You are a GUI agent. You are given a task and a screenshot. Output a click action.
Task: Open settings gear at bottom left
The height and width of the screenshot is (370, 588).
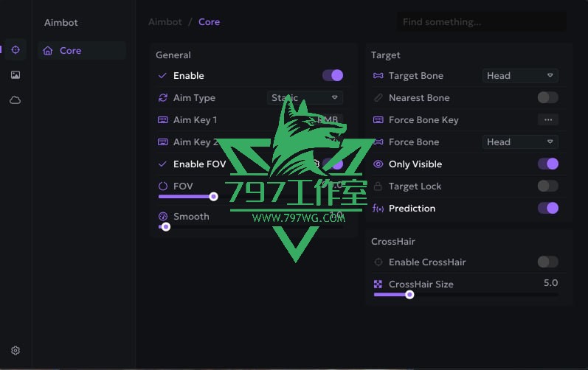15,351
